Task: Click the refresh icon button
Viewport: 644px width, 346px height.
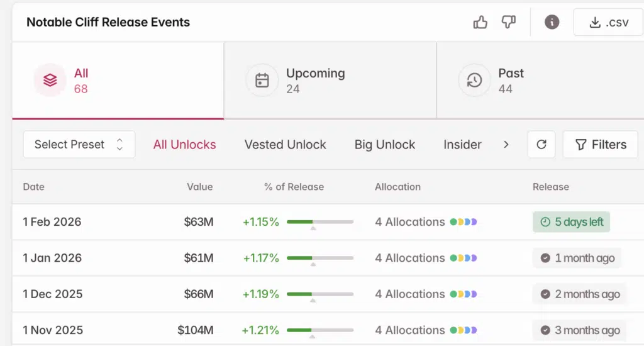Action: [541, 145]
